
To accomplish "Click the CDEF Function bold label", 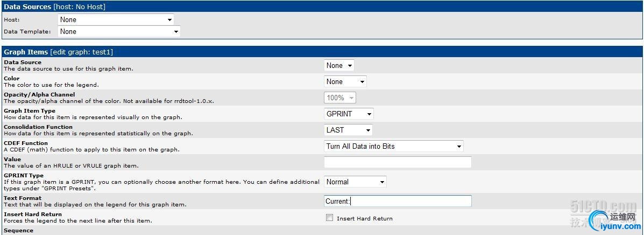I will (x=26, y=143).
